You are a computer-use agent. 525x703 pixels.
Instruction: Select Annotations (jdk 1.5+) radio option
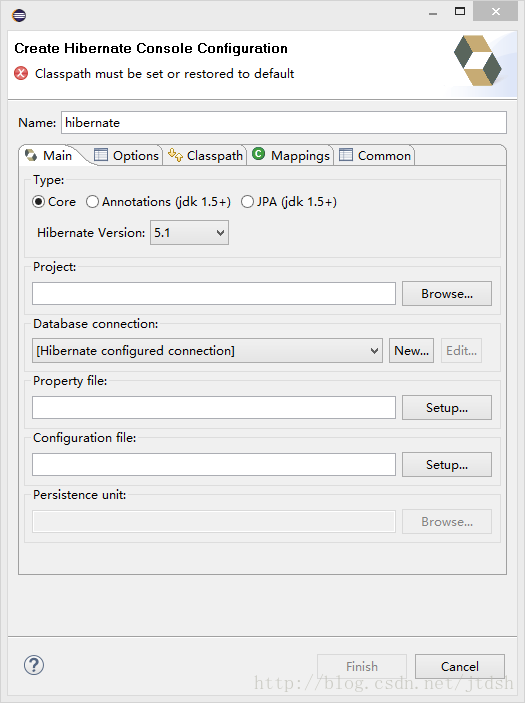point(92,202)
